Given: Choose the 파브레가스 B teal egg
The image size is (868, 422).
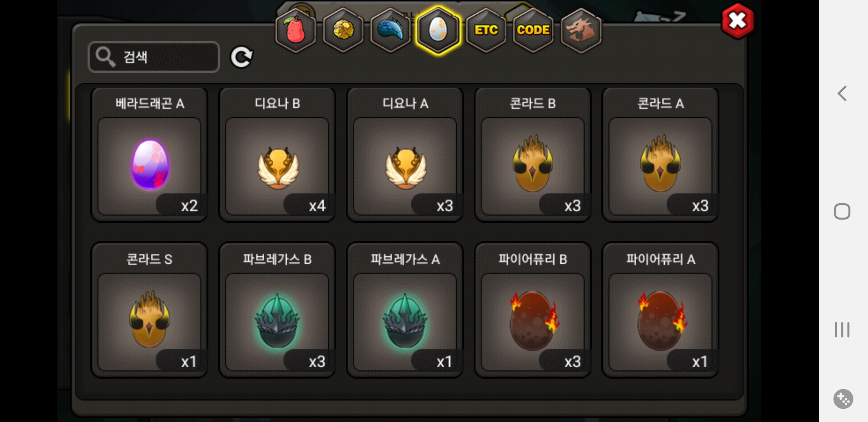Looking at the screenshot, I should pos(277,310).
